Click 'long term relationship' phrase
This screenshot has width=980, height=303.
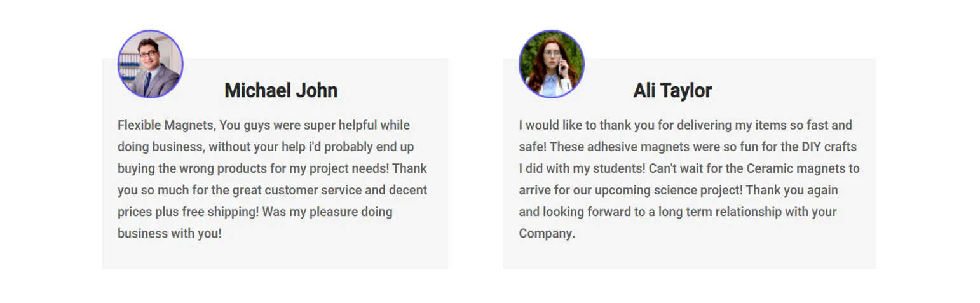pos(720,212)
